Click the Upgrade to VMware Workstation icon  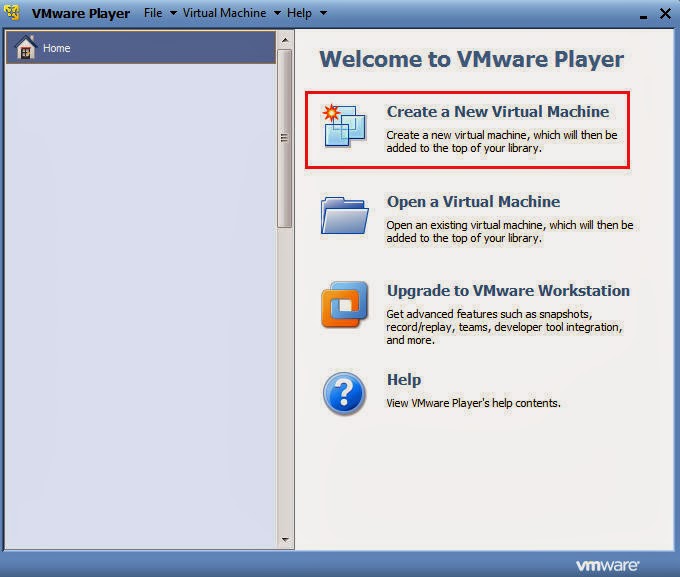click(344, 305)
